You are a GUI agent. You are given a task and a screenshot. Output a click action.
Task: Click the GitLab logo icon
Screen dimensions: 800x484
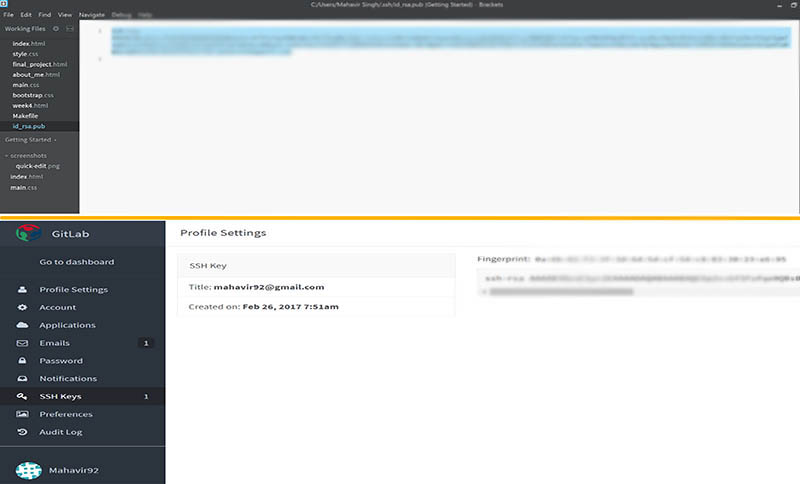click(29, 234)
